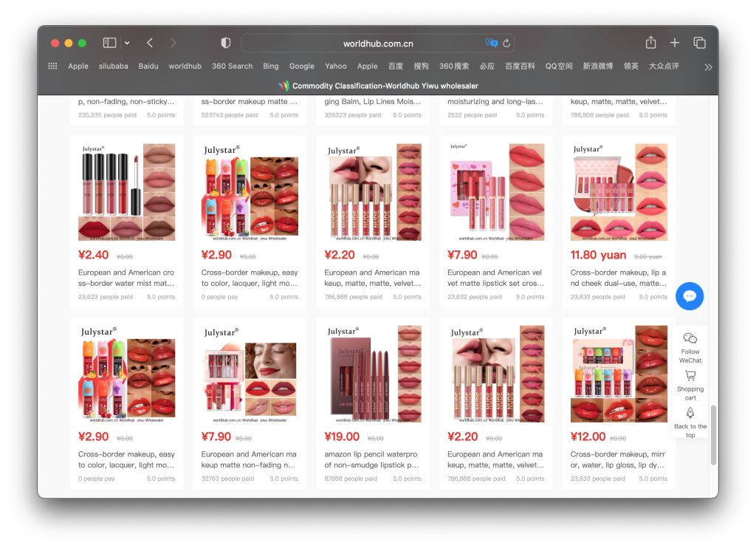Screen dimensions: 756x548
Task: Click Safari's Share icon
Action: coord(650,43)
